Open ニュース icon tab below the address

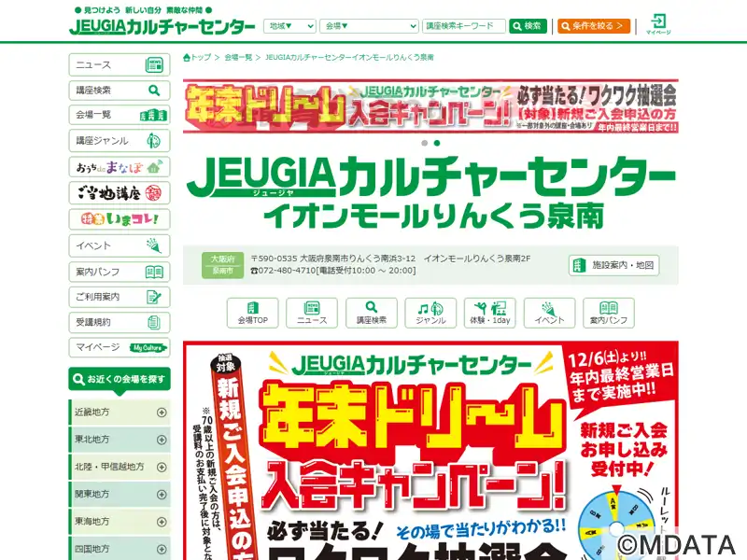pos(312,313)
